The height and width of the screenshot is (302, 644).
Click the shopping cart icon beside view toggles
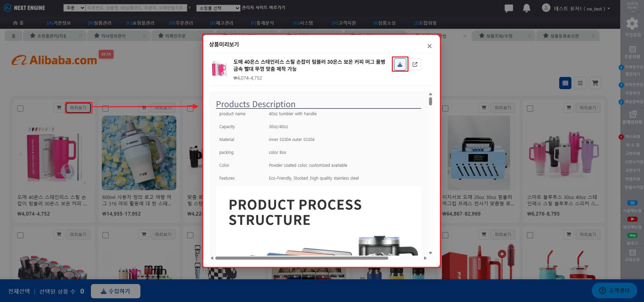coord(595,83)
